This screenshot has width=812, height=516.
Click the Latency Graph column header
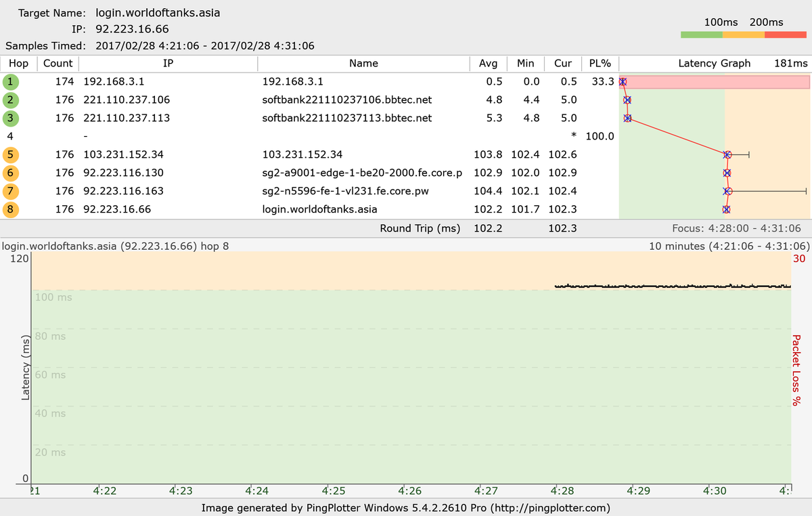pos(715,64)
